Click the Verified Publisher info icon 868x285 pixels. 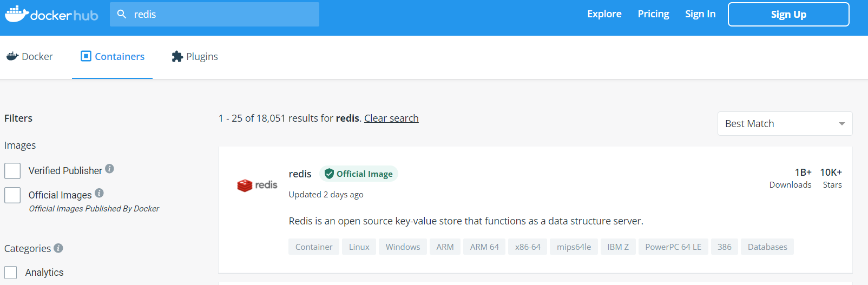109,169
